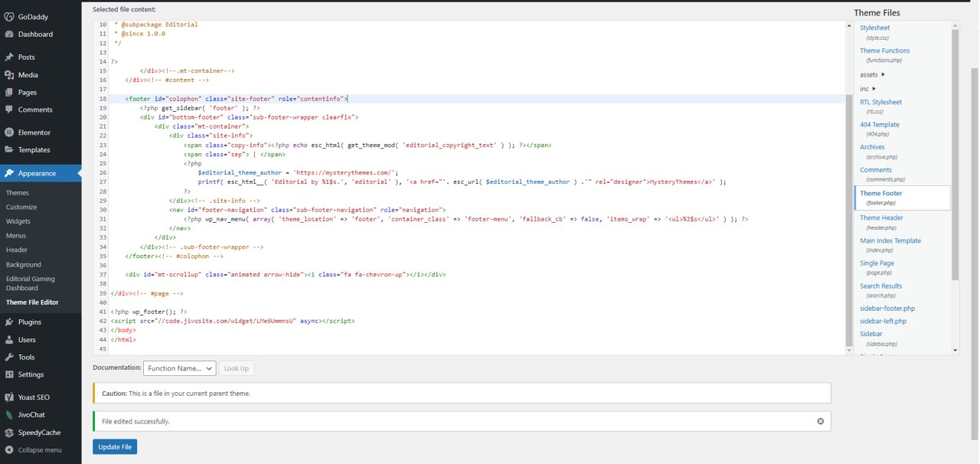
Task: Click the Templates folder icon
Action: (8, 150)
